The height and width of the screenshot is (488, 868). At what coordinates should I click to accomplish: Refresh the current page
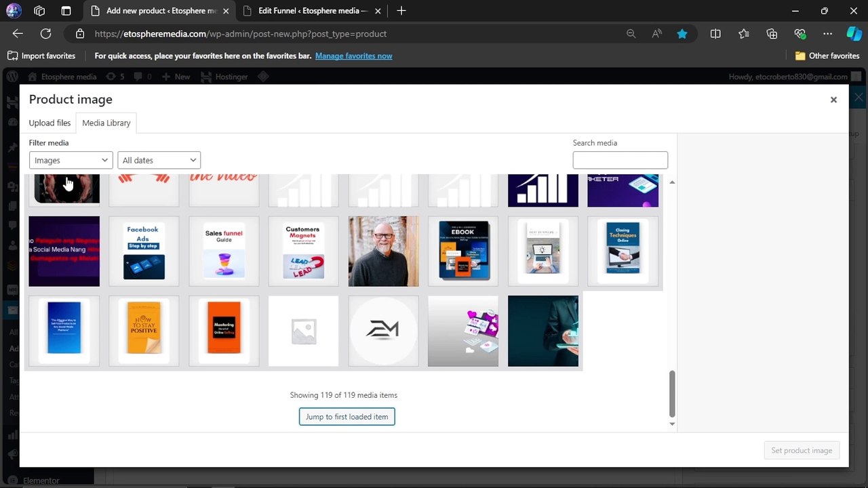pyautogui.click(x=45, y=34)
